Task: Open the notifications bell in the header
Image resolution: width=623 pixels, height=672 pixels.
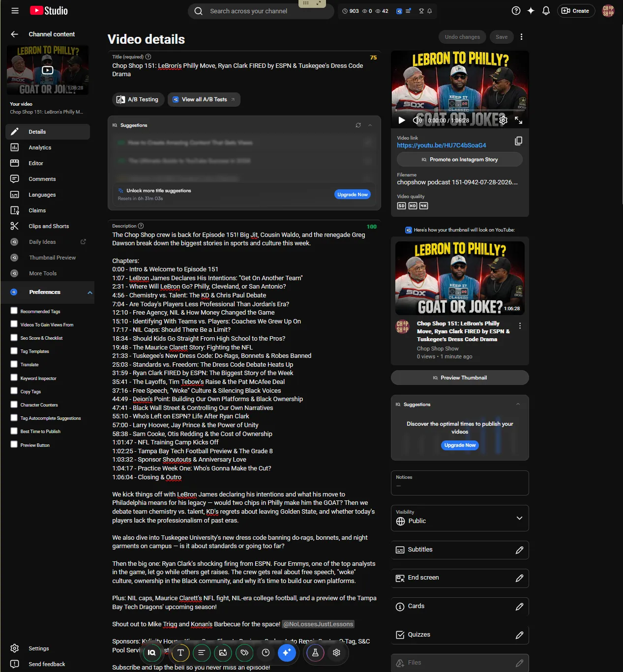Action: pyautogui.click(x=546, y=11)
